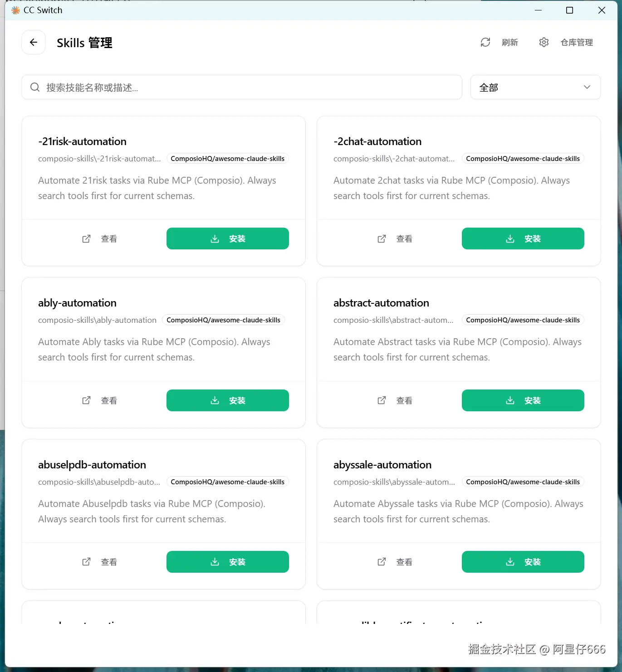Viewport: 622px width, 672px height.
Task: Click download icon on -2chat-automation install
Action: (510, 239)
